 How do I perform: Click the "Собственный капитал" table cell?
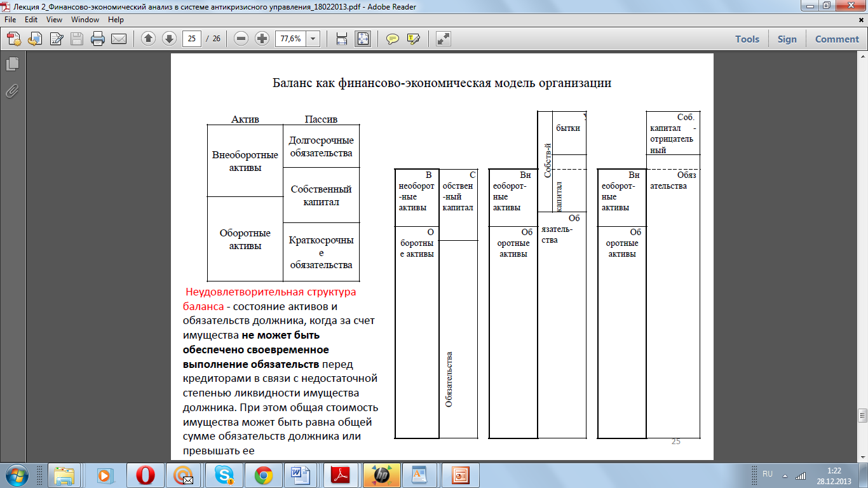coord(321,195)
